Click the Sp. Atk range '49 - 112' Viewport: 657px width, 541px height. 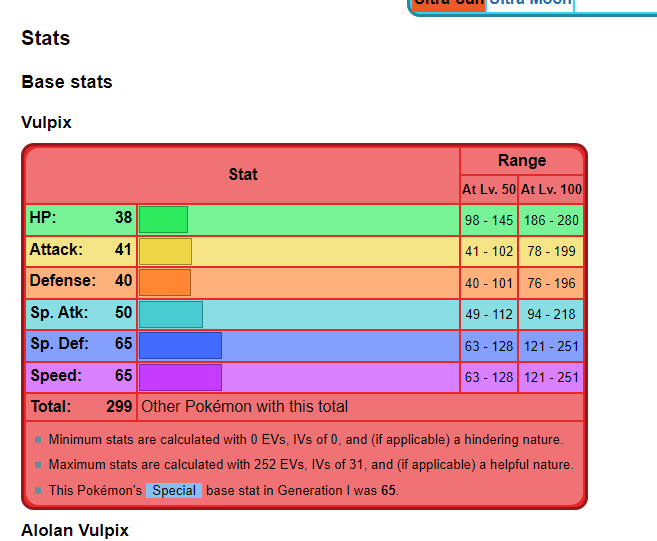pyautogui.click(x=489, y=314)
